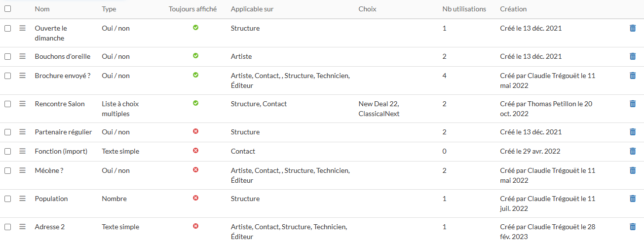Enable always-displayed red cross for Mécène
This screenshot has height=245, width=644.
(195, 170)
